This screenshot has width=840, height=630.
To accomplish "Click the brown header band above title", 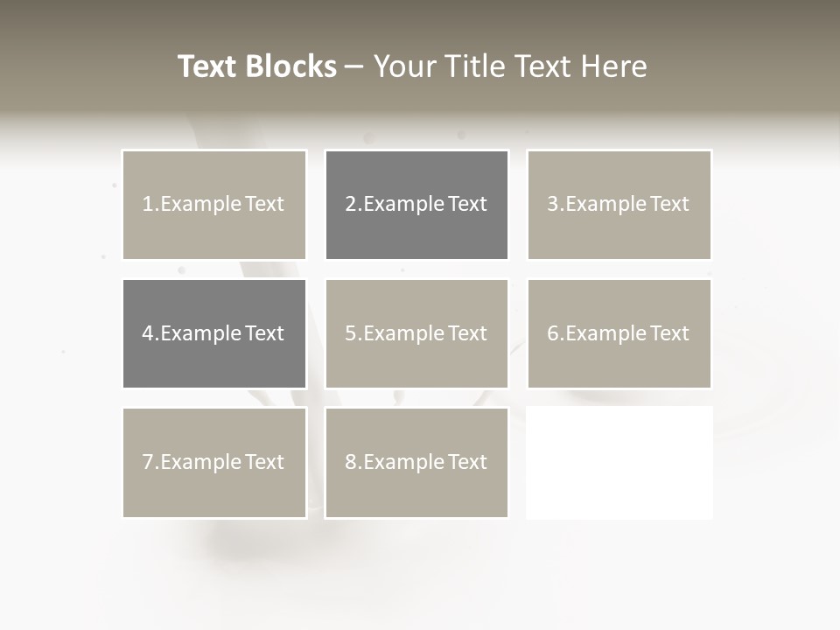I will click(420, 21).
